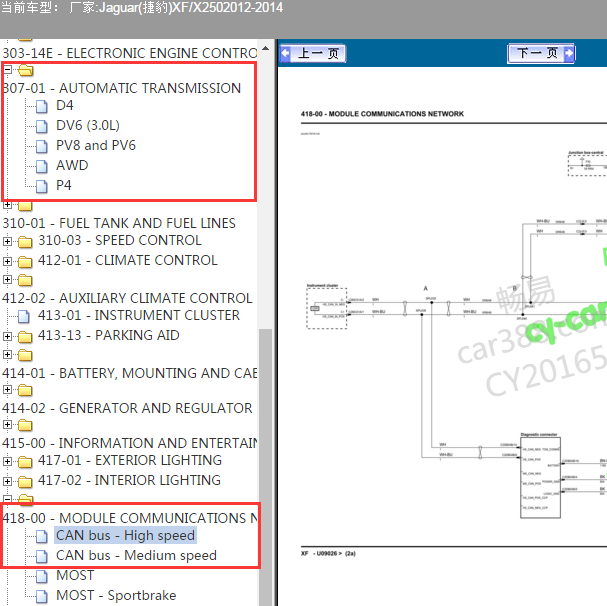Open the MOST diagram entry
Image resolution: width=607 pixels, height=606 pixels.
(75, 576)
